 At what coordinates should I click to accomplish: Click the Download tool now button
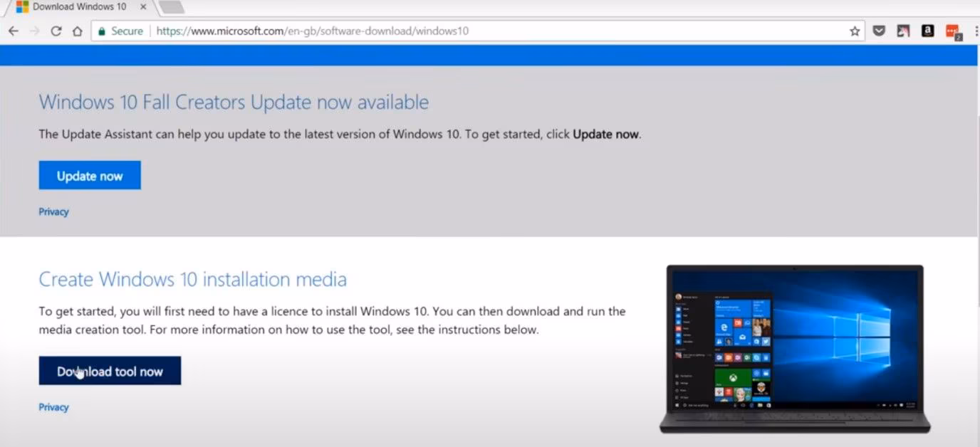tap(110, 371)
